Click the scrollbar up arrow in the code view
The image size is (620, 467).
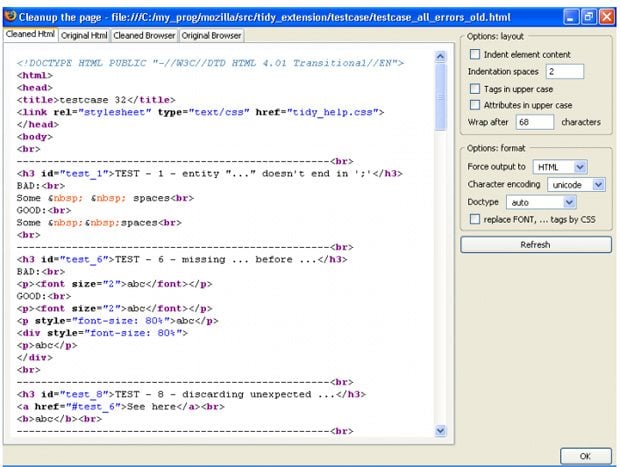click(442, 58)
